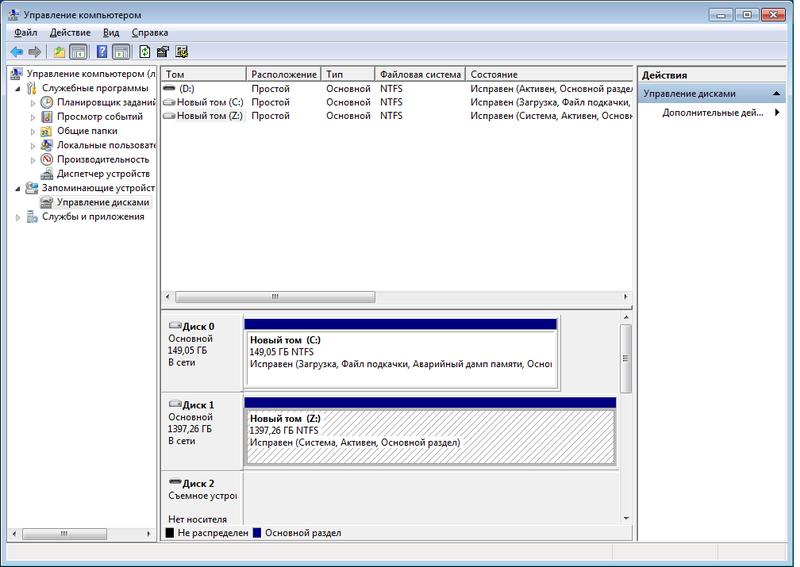Click the Службы и приложения icon
This screenshot has height=567, width=800.
click(32, 217)
